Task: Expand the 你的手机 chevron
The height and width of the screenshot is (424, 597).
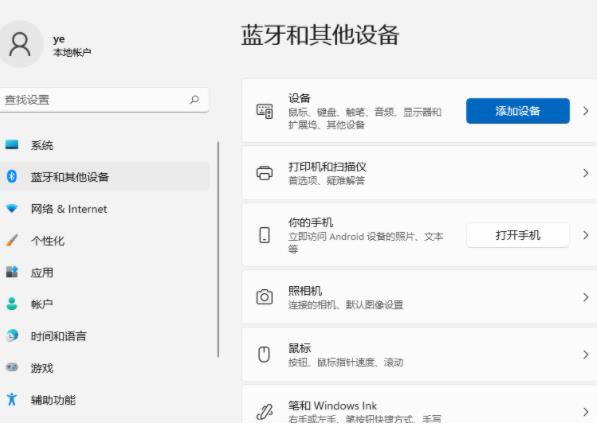Action: (586, 235)
